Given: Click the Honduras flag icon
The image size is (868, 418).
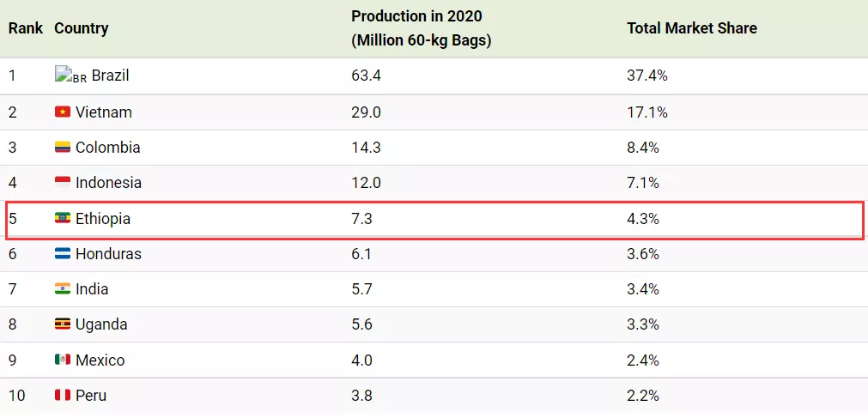Looking at the screenshot, I should 63,253.
